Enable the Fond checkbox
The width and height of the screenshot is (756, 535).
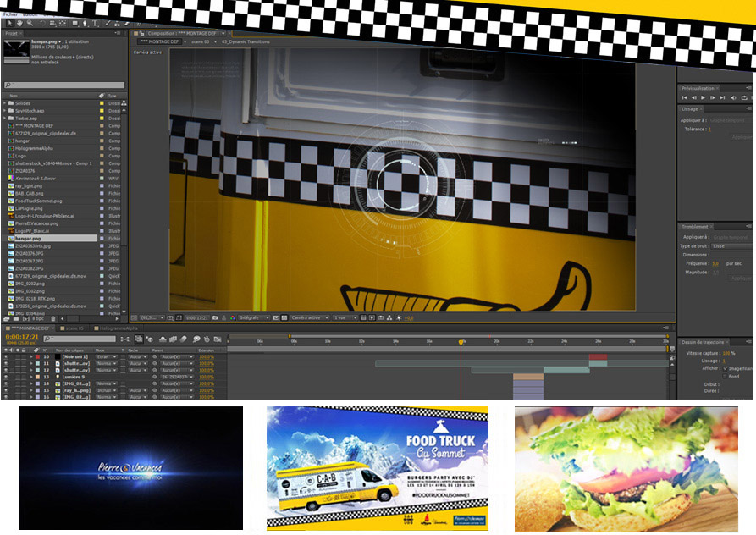(x=725, y=376)
